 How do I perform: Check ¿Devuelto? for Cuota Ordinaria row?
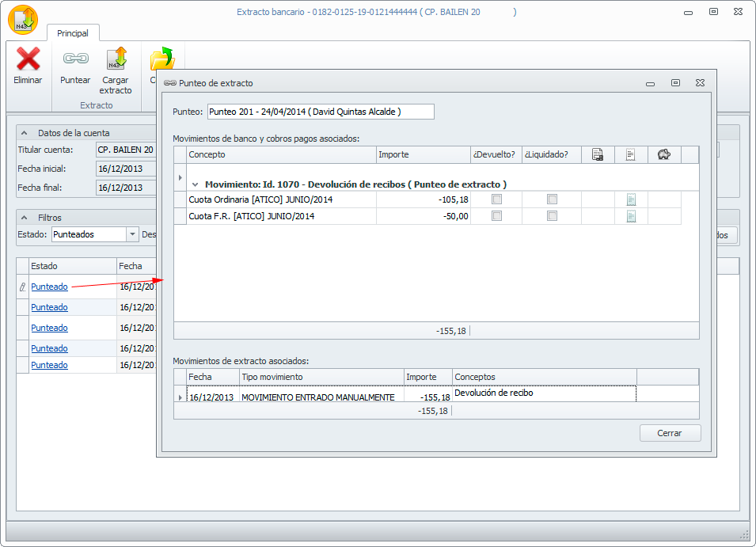click(x=496, y=199)
